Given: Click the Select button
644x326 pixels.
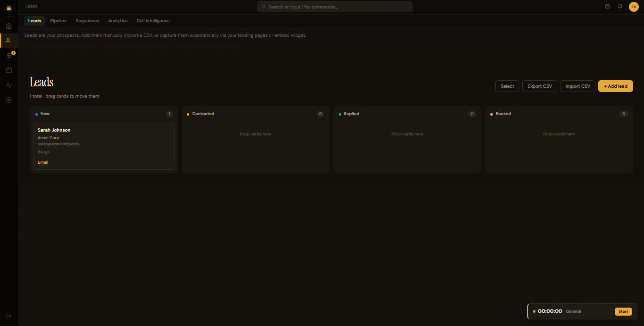Looking at the screenshot, I should tap(507, 86).
